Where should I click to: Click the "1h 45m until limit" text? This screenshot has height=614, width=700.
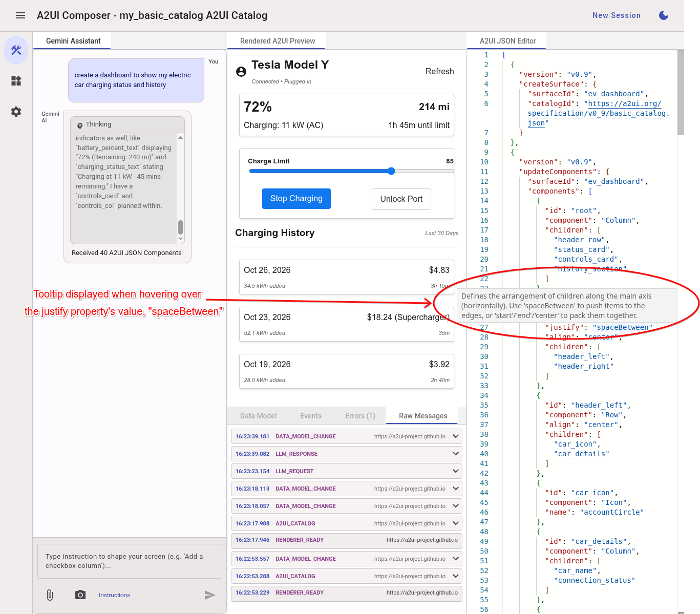[x=419, y=125]
